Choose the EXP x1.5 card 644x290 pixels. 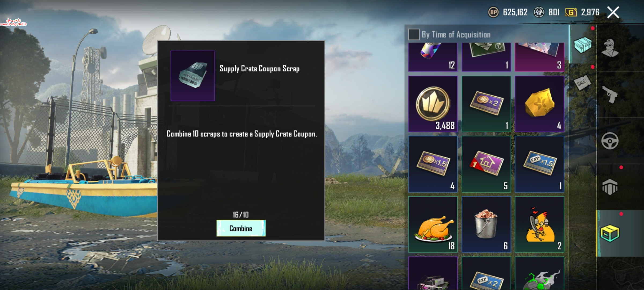[539, 164]
